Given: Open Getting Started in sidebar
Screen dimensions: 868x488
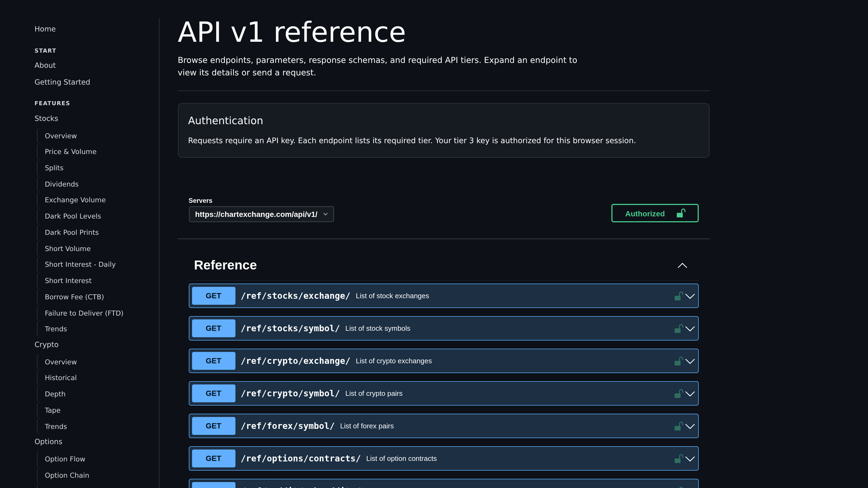Looking at the screenshot, I should point(62,82).
